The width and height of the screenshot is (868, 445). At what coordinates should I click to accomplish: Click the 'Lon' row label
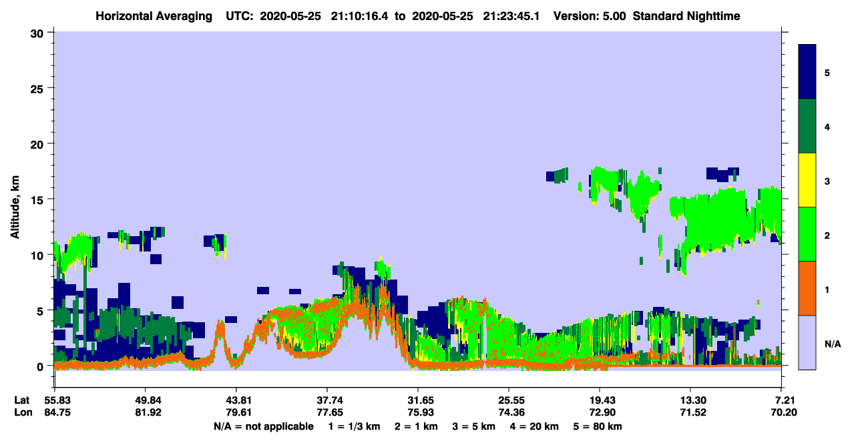(x=23, y=412)
